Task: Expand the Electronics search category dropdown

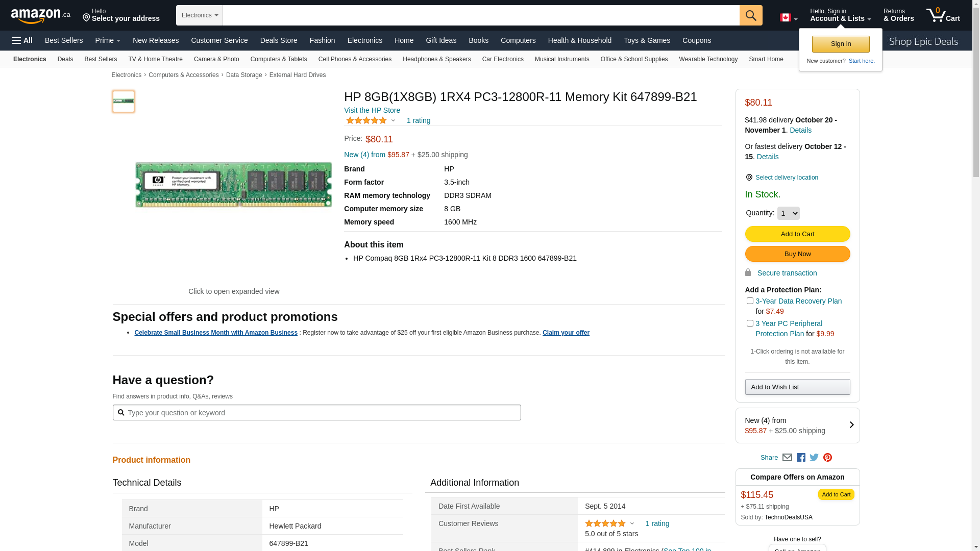Action: click(x=200, y=15)
